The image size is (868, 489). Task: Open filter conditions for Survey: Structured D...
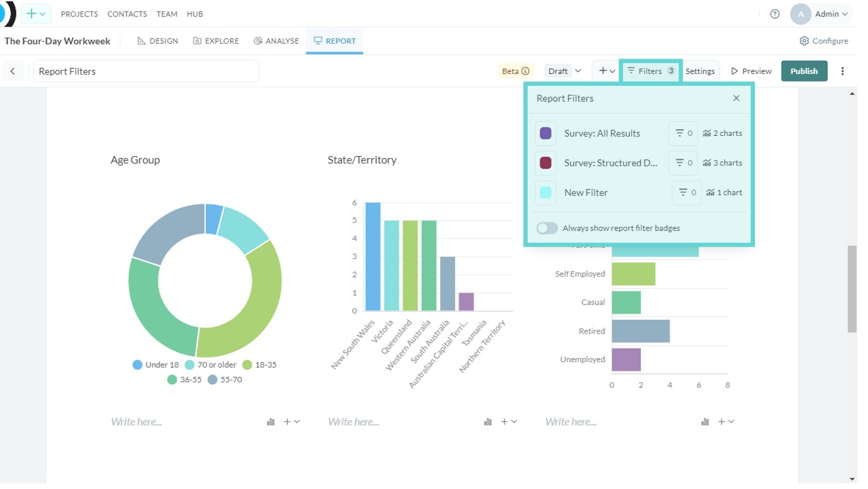click(683, 163)
